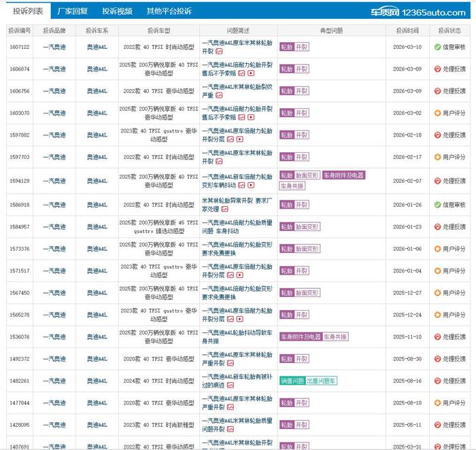Open 奥迪A4L series link in row 1573376

pos(97,249)
